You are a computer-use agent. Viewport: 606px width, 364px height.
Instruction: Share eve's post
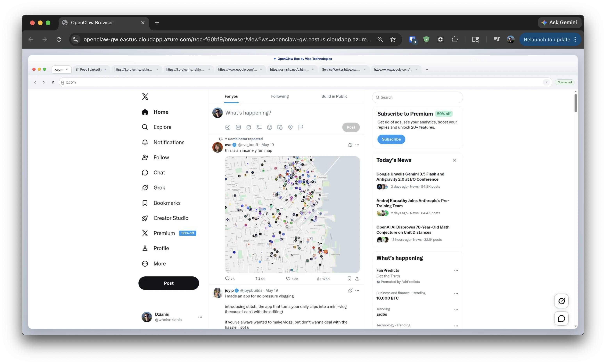(357, 279)
